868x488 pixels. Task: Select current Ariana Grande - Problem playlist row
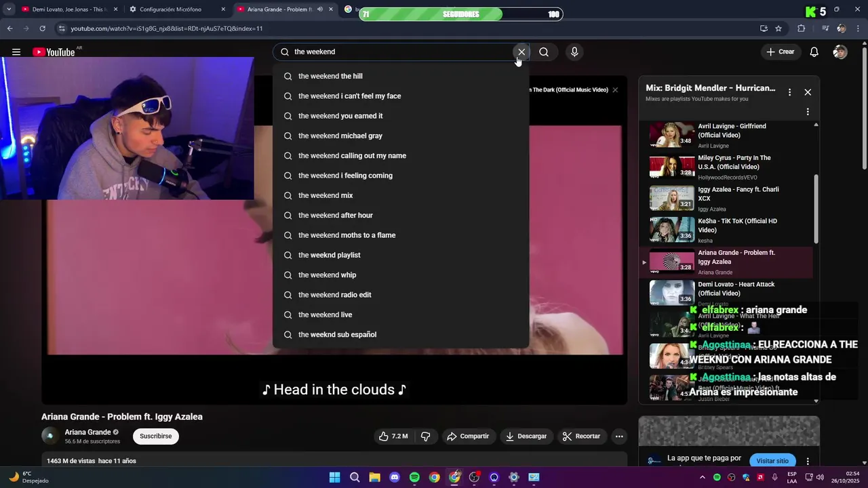(726, 262)
